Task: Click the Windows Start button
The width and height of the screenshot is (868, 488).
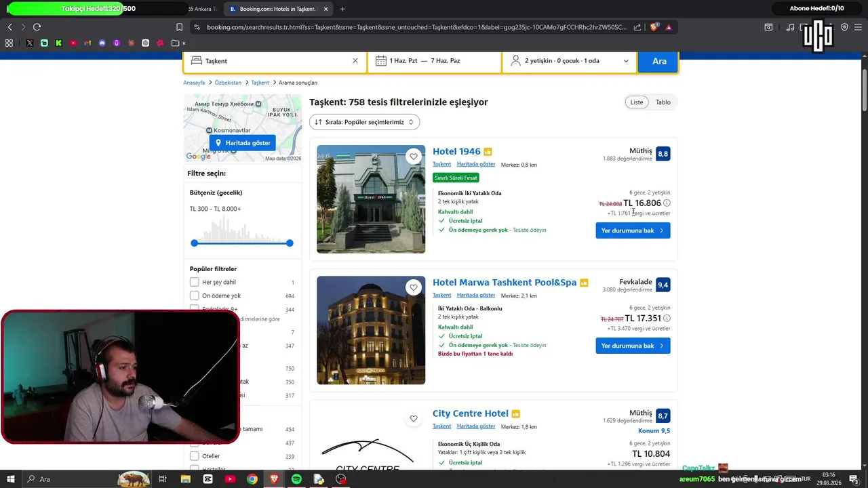Action: (x=11, y=479)
